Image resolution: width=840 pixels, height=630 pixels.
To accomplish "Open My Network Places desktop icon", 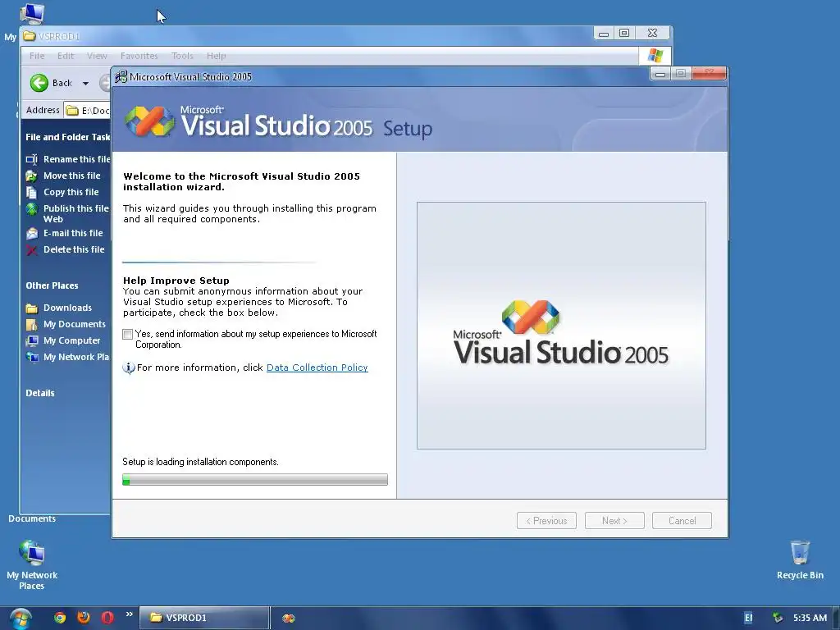I will pyautogui.click(x=32, y=565).
